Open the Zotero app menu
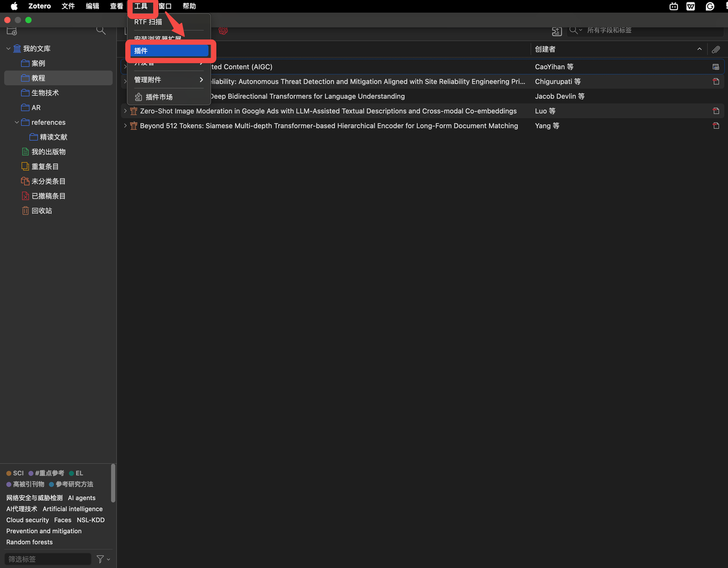This screenshot has width=728, height=568. (40, 6)
